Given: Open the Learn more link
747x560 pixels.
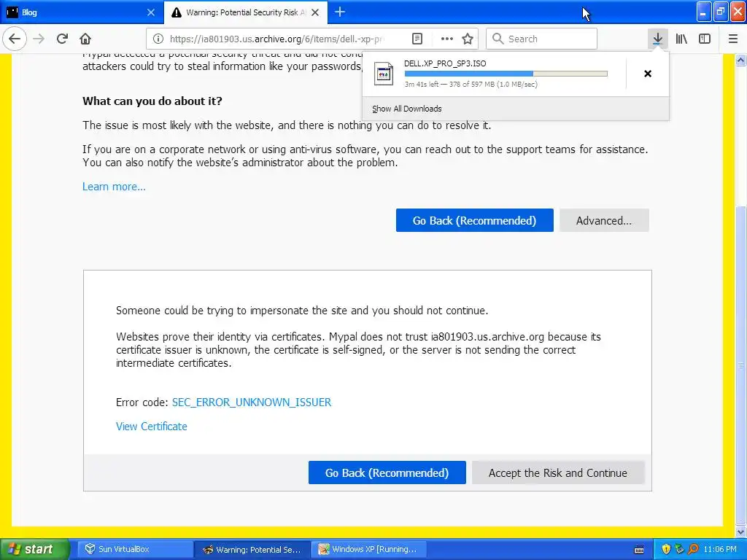Looking at the screenshot, I should click(x=114, y=187).
